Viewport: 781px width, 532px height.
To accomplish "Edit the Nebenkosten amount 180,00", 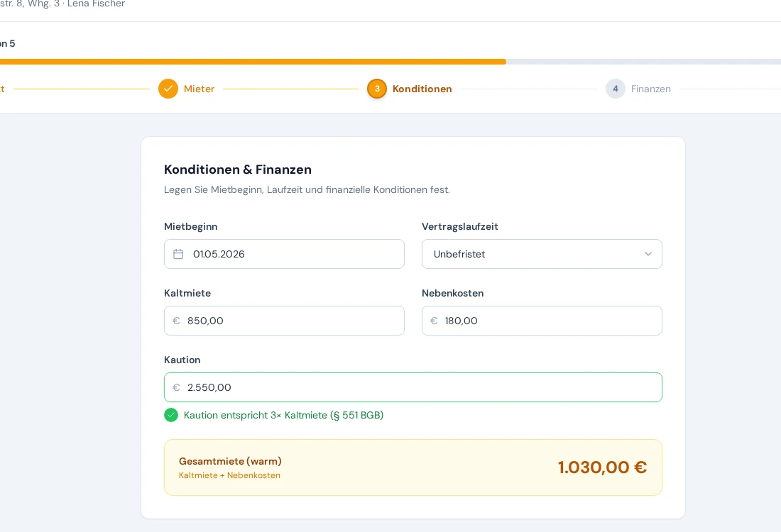I will point(547,321).
